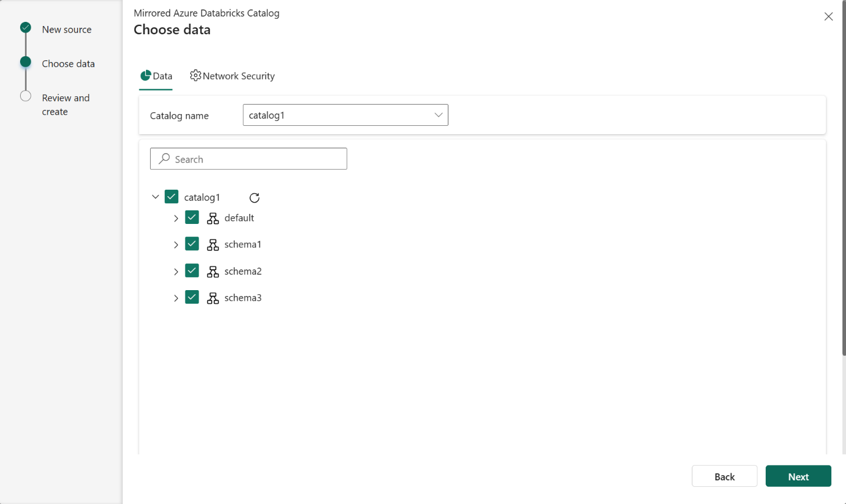The image size is (846, 504).
Task: Click the schema icon beside default
Action: coord(213,218)
